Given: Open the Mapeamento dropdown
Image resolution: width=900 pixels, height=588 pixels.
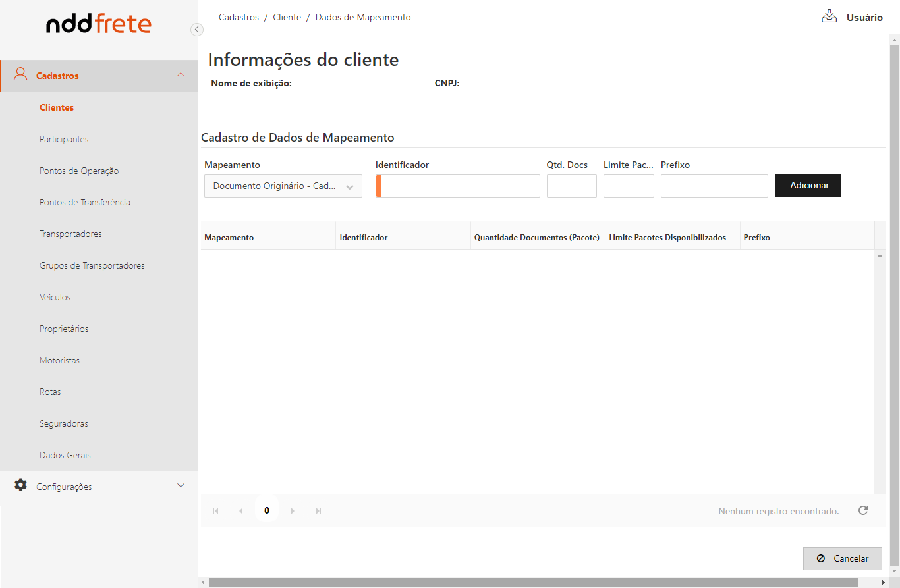Looking at the screenshot, I should tap(283, 186).
